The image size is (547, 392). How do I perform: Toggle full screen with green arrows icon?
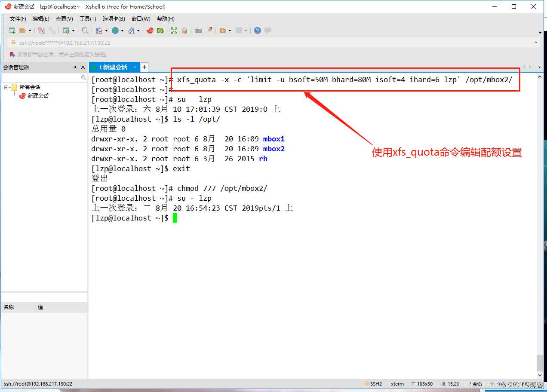[174, 31]
